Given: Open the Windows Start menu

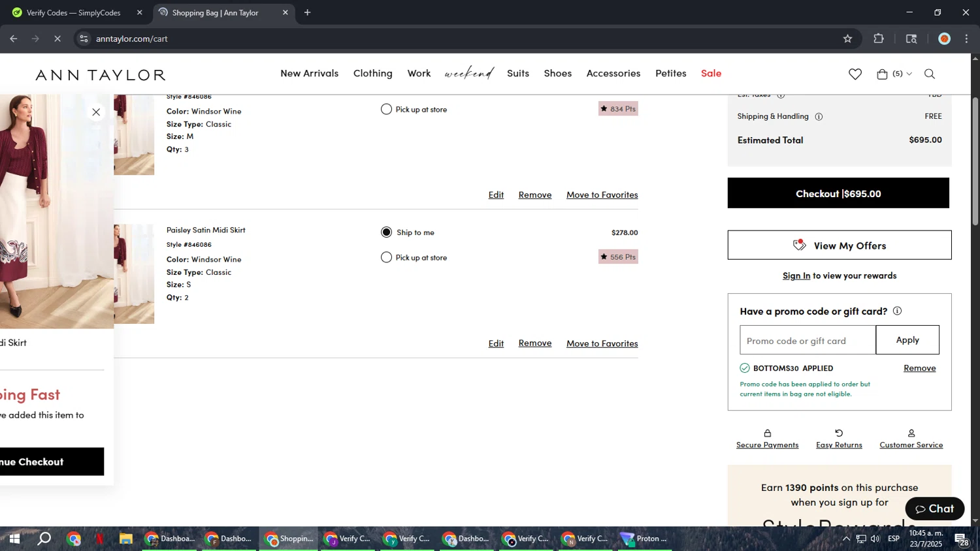Looking at the screenshot, I should click(14, 539).
